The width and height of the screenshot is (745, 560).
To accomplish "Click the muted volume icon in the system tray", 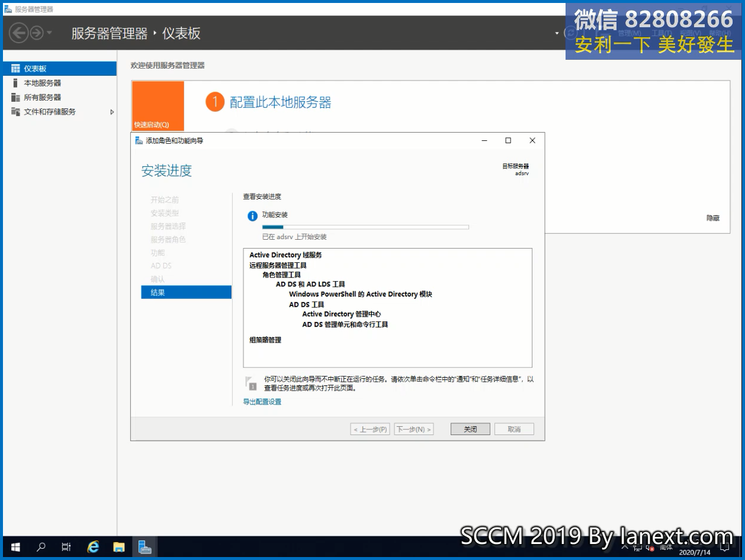I will click(650, 548).
